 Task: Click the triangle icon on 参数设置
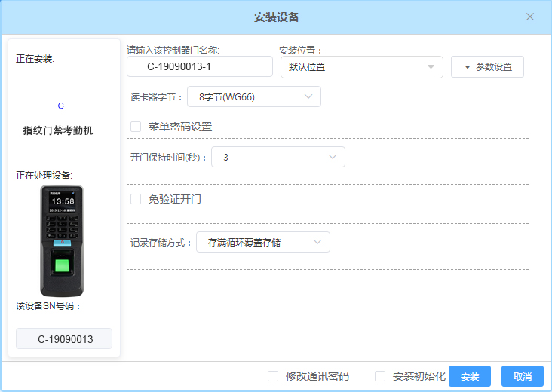467,67
